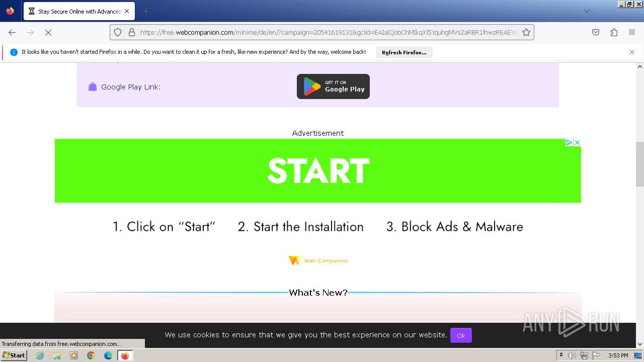Screen dimensions: 644x362
Task: Show hidden system tray icons
Action: [561, 355]
